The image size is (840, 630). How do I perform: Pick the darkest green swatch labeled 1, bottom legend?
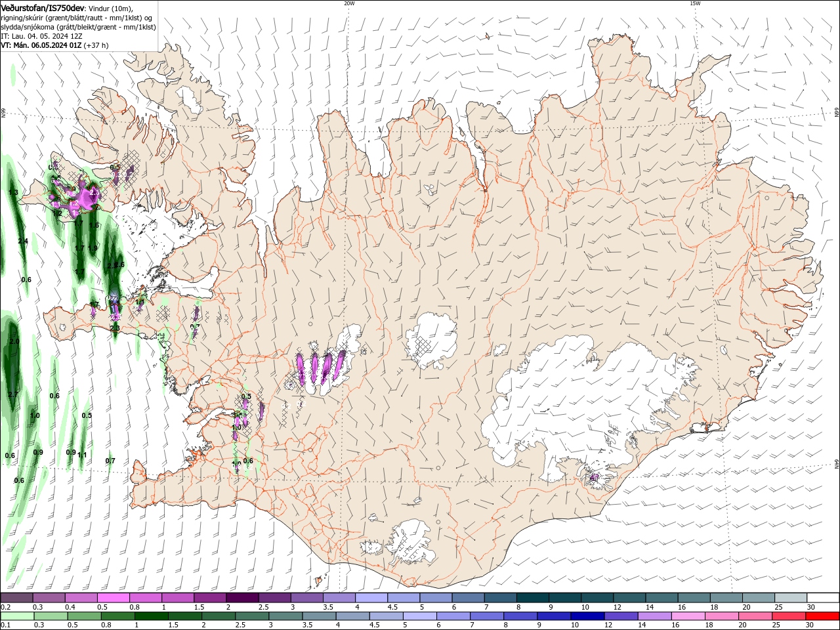tap(151, 616)
